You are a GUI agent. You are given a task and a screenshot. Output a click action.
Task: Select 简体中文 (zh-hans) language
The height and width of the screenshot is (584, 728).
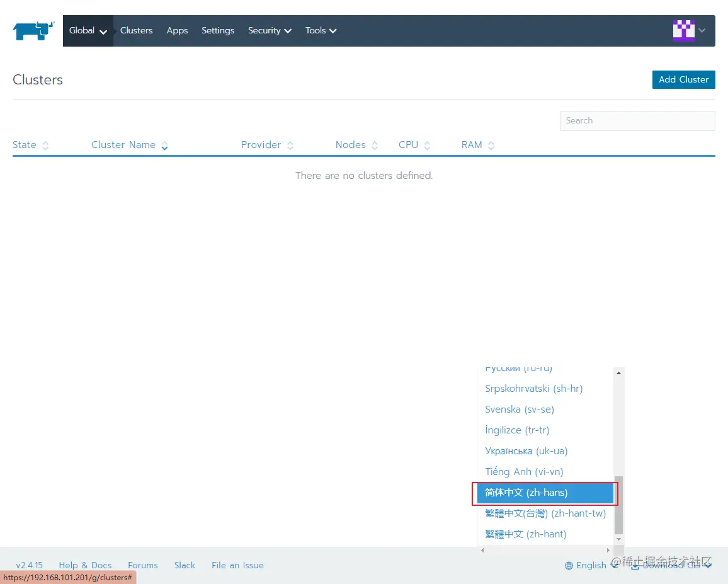pos(545,493)
